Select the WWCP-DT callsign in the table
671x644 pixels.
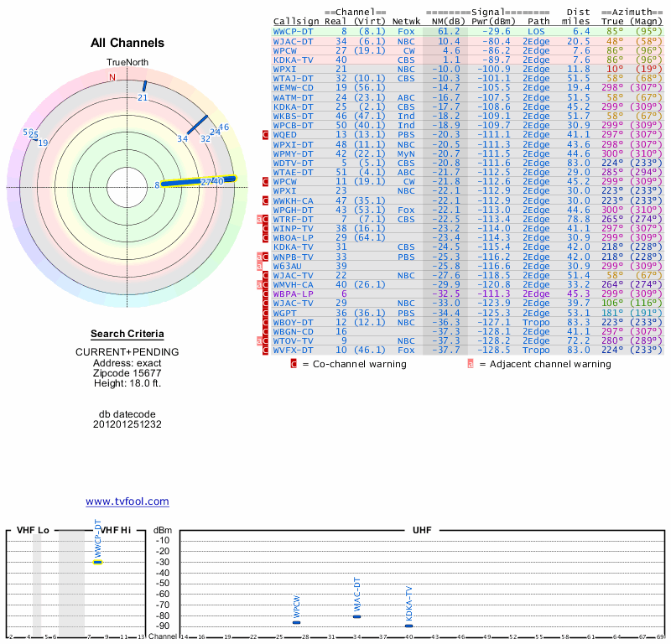point(294,30)
